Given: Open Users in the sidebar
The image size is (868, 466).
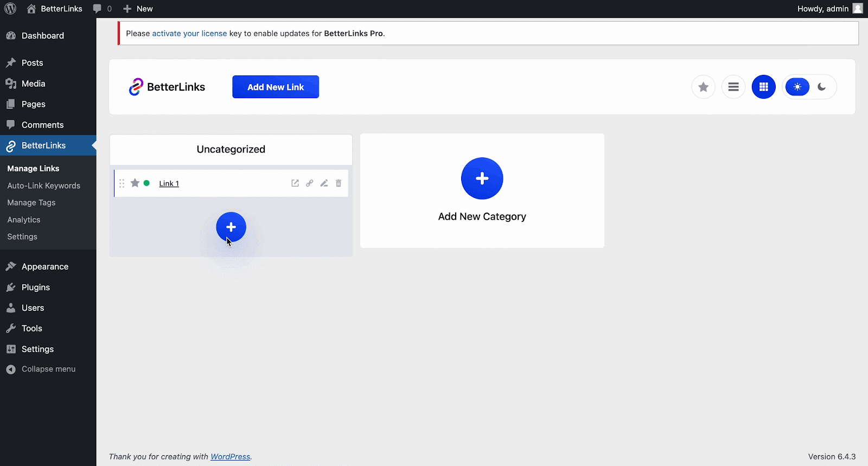Looking at the screenshot, I should [48, 308].
